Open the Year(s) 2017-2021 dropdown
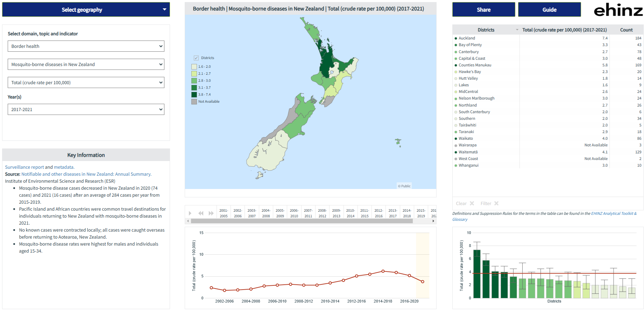The image size is (644, 313). 86,109
